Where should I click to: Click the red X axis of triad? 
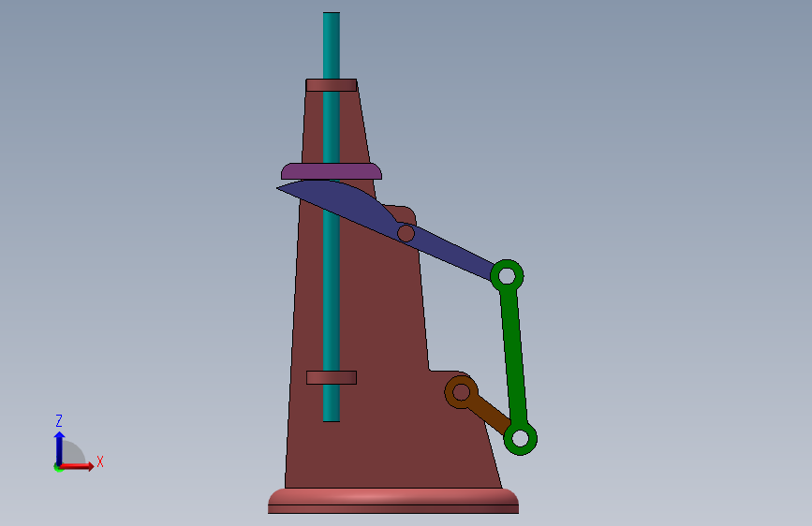click(77, 466)
